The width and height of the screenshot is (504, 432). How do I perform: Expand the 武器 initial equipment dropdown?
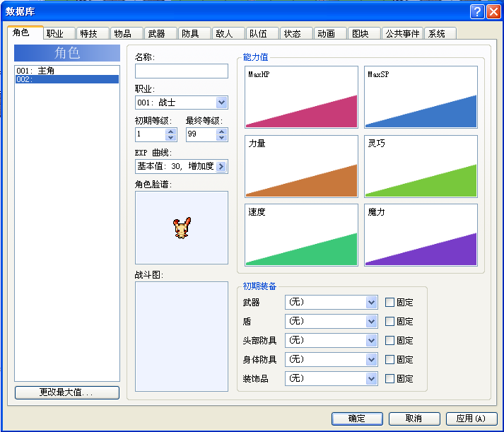click(371, 302)
